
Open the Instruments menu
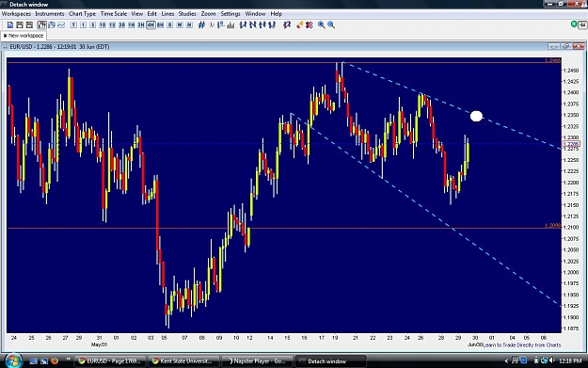[50, 14]
